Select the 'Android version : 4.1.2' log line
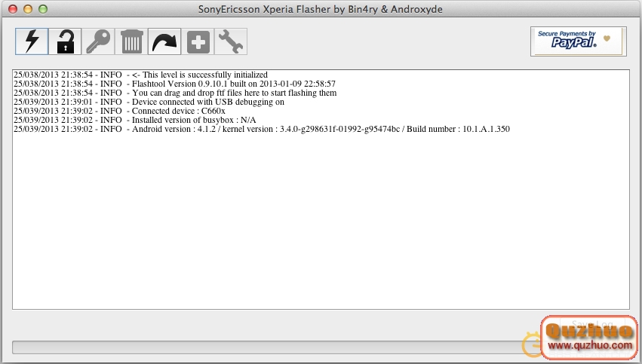Image resolution: width=642 pixels, height=364 pixels. pos(262,129)
